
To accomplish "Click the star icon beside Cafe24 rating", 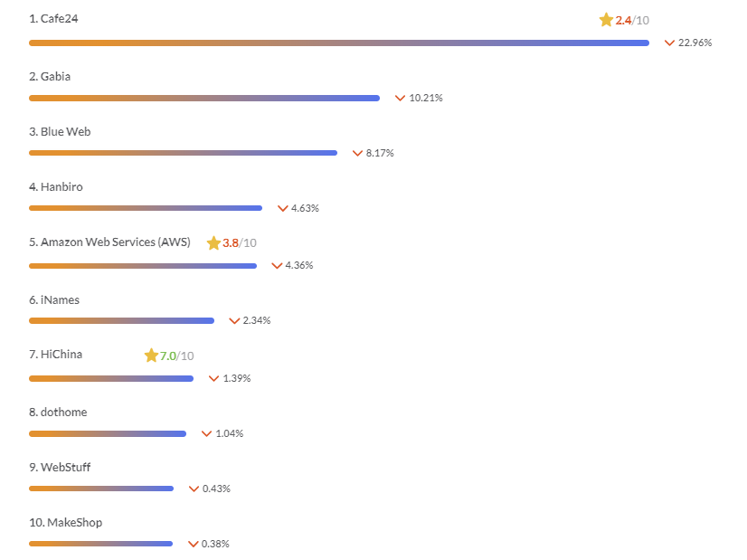I will [x=606, y=20].
